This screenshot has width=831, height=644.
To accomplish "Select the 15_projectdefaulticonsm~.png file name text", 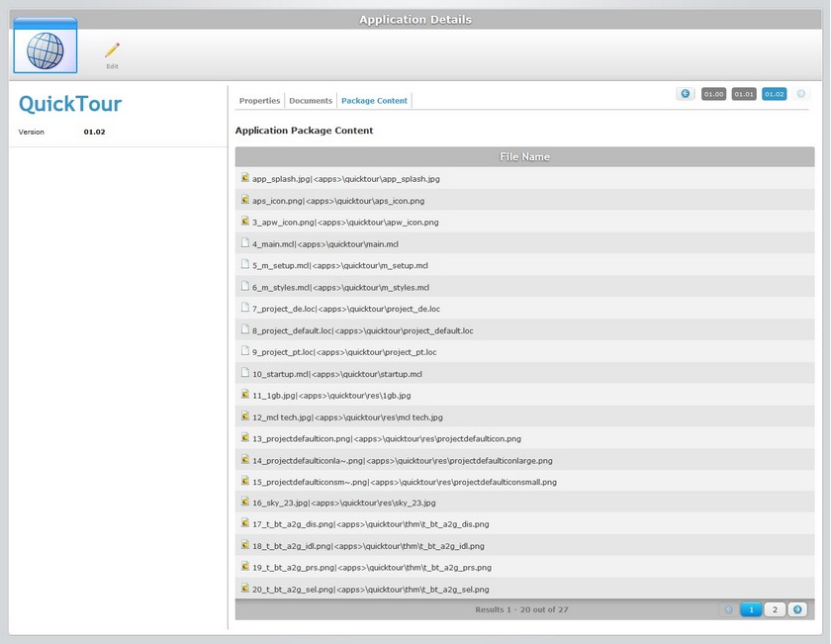I will pyautogui.click(x=405, y=483).
